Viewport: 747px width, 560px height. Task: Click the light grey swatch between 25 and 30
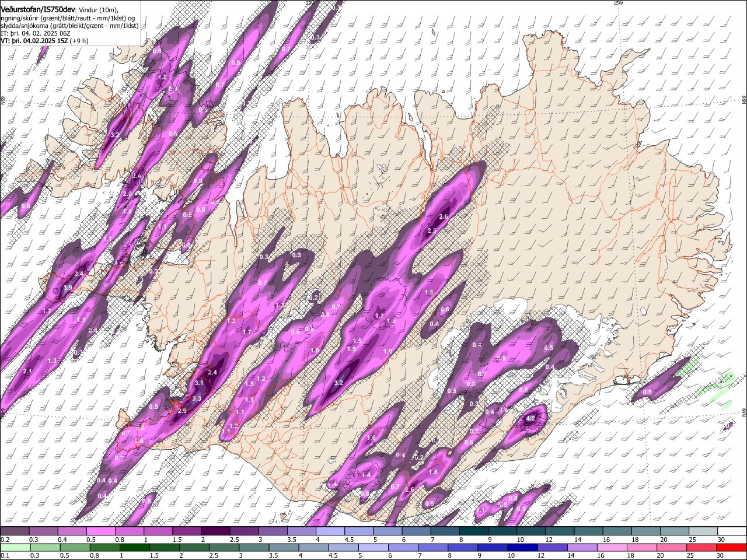[704, 531]
